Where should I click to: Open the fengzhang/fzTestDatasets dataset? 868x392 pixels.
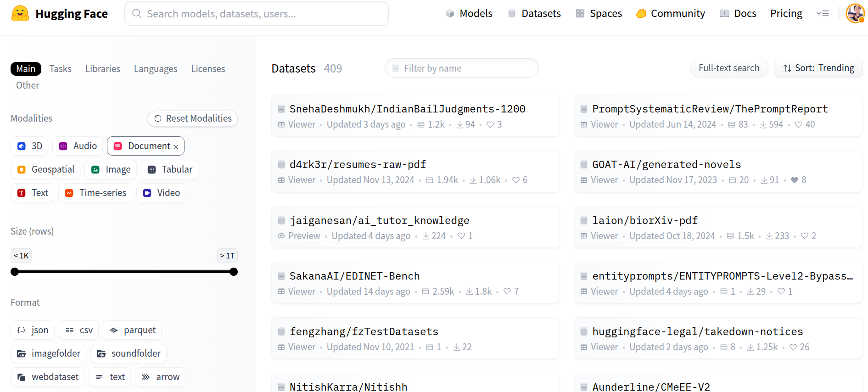415,338
